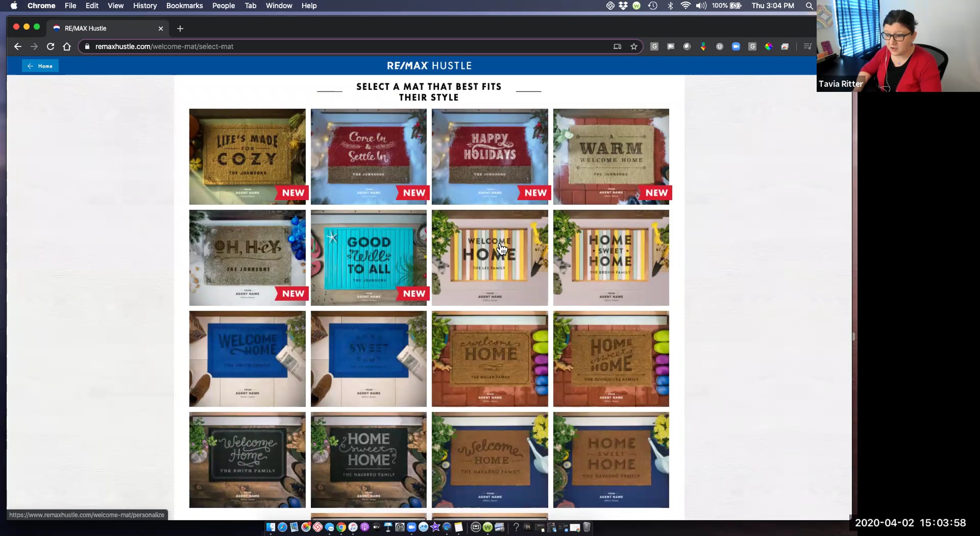Click the Home back button

coord(40,66)
